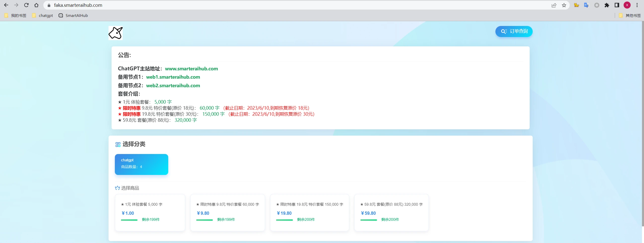The height and width of the screenshot is (243, 644).
Task: Open the web1.smarteraihub.com backup node
Action: (x=173, y=77)
